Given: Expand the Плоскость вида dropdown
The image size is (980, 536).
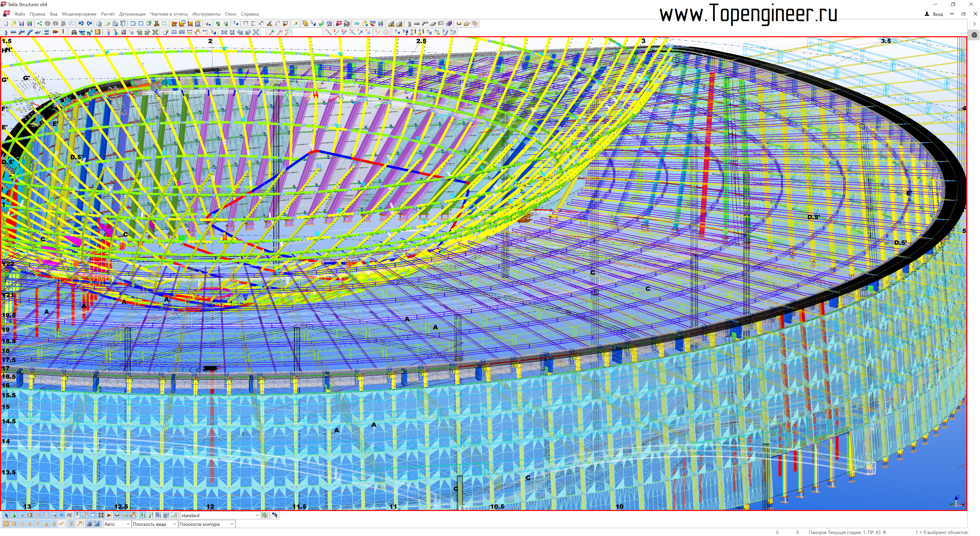Looking at the screenshot, I should 174,524.
